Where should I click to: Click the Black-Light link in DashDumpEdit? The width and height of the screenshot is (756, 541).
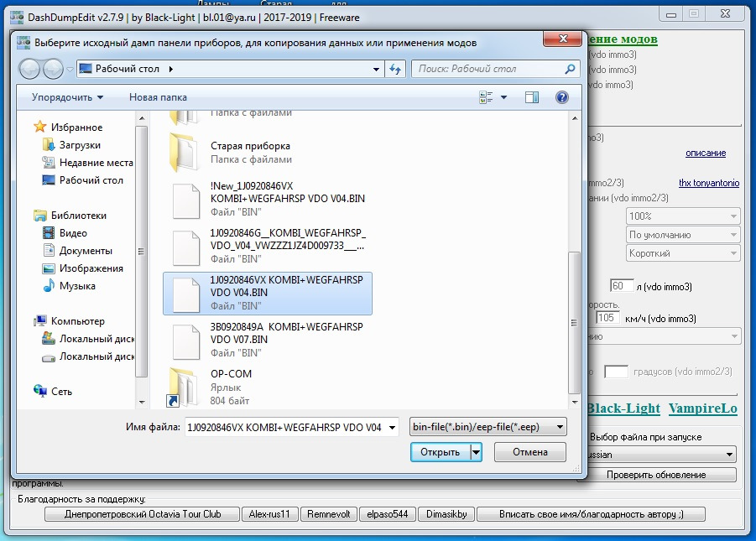[624, 408]
